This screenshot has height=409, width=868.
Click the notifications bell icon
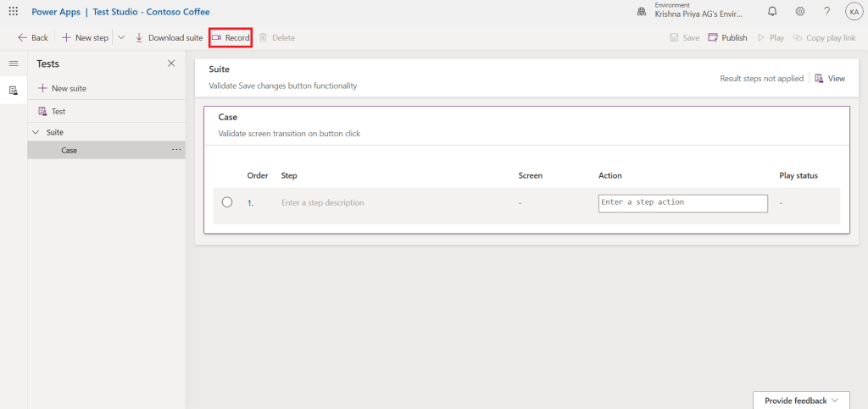coord(772,12)
